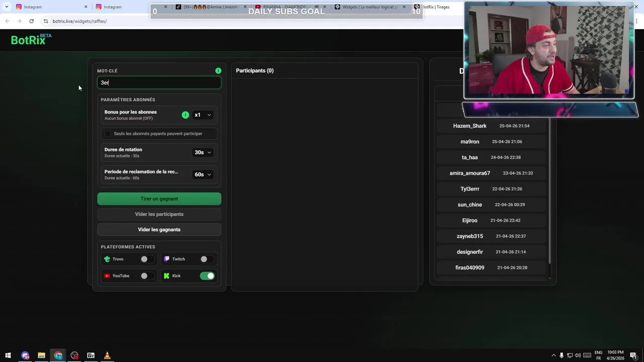644x362 pixels.
Task: Open the keyword info icon next to MOT-CLÉ
Action: (218, 71)
